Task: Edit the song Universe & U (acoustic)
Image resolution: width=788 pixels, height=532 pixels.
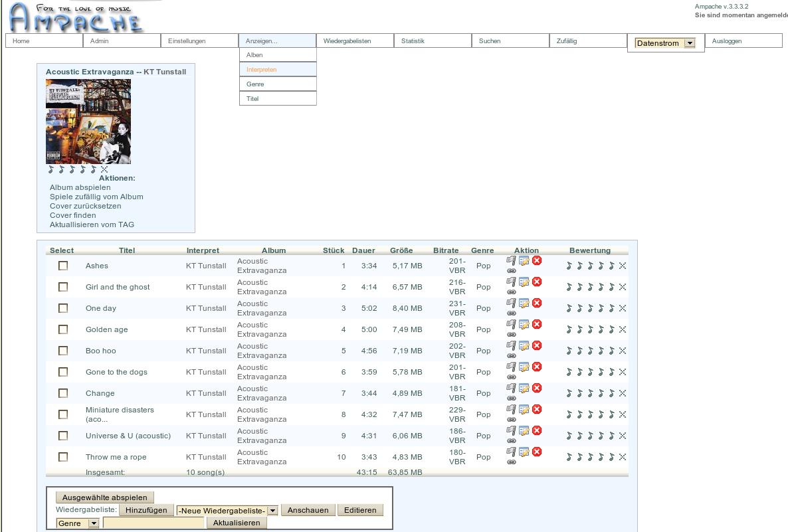Action: coord(524,430)
